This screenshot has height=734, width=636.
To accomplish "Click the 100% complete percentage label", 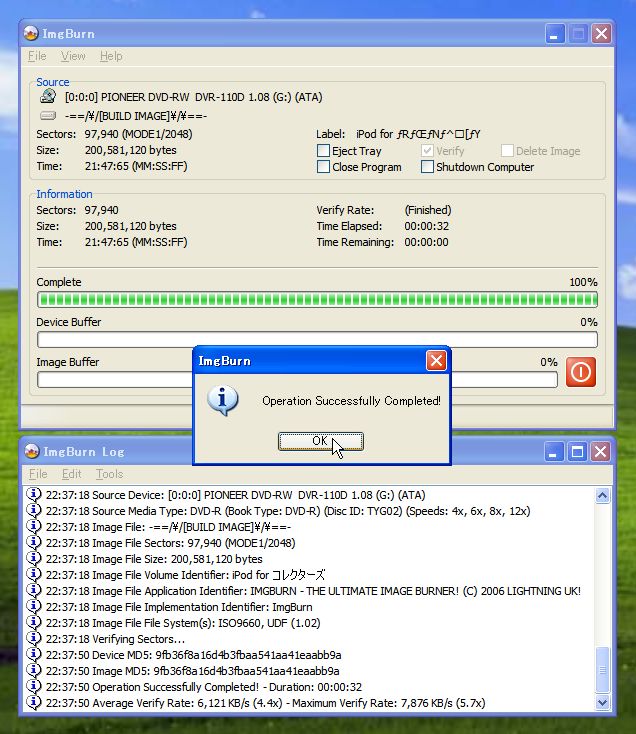I will click(x=583, y=282).
